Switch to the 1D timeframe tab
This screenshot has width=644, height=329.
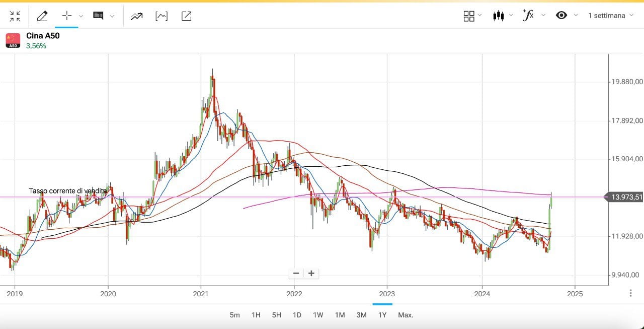[x=297, y=315]
